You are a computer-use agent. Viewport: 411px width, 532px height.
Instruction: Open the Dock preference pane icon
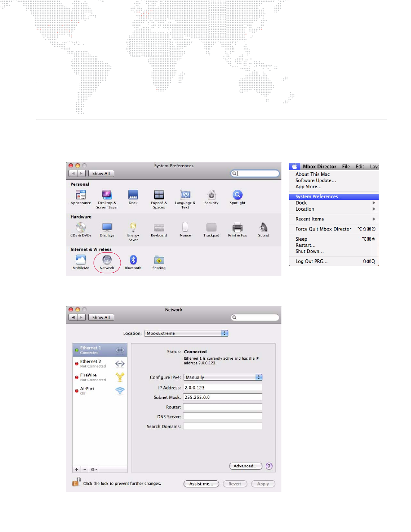[x=133, y=197]
